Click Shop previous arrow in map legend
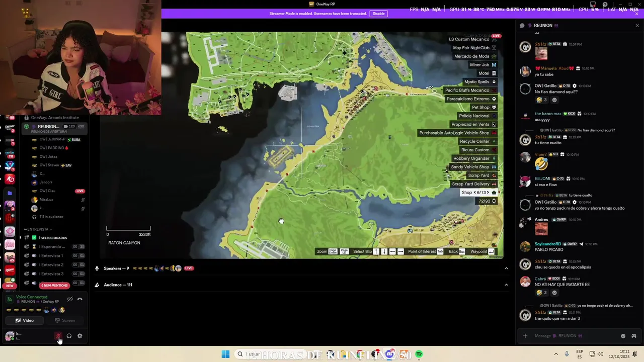644x362 pixels. point(474,193)
